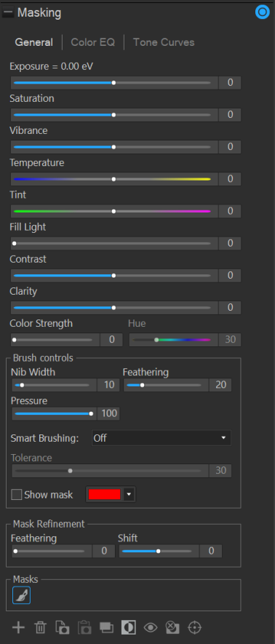Screen dimensions: 275x644
Task: Switch to the Tone Curves tab
Action: pyautogui.click(x=164, y=42)
